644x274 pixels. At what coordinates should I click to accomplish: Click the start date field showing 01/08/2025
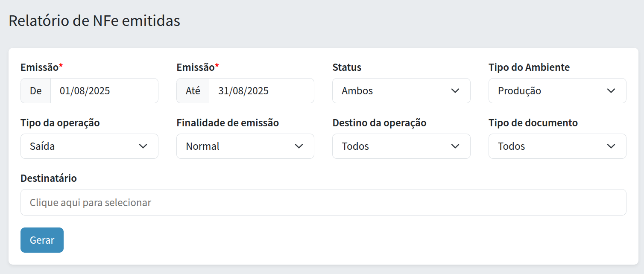point(104,91)
